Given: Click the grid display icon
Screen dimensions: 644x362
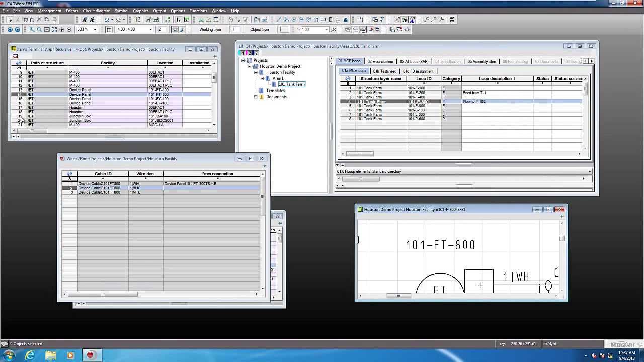Looking at the screenshot, I should point(109,29).
